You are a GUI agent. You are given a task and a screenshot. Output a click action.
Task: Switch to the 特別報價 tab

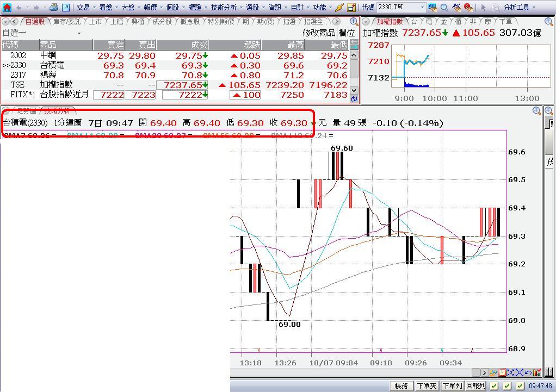pos(221,22)
